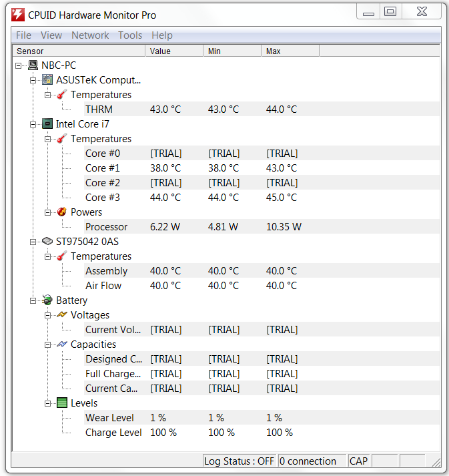Click the NBC-PC computer icon
The width and height of the screenshot is (449, 476).
click(x=33, y=65)
